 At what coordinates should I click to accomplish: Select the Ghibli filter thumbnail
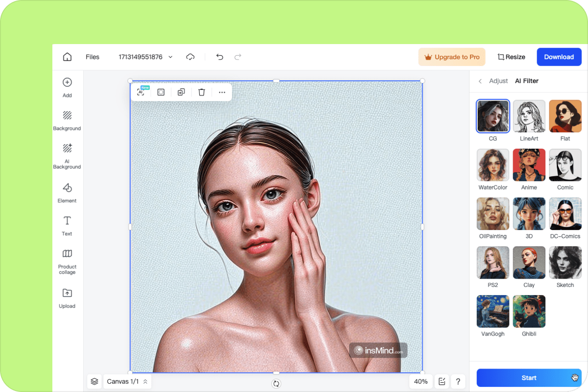[x=529, y=311]
